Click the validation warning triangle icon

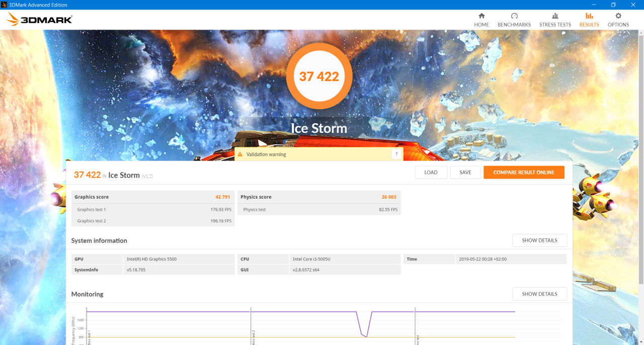(x=240, y=154)
